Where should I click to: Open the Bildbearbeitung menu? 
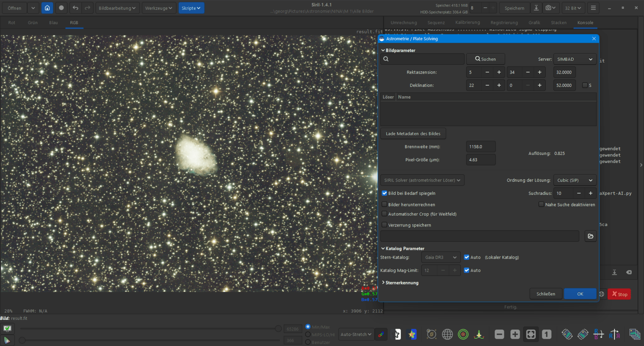pos(117,8)
